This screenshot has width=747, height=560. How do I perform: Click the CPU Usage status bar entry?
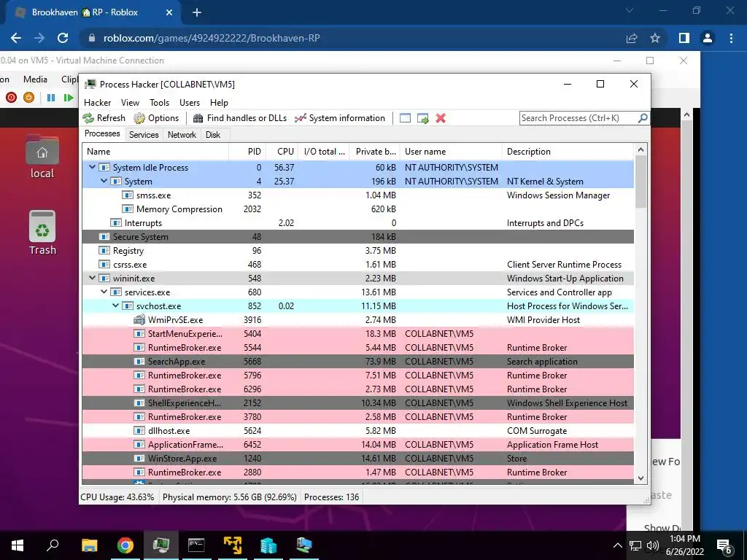click(x=117, y=497)
